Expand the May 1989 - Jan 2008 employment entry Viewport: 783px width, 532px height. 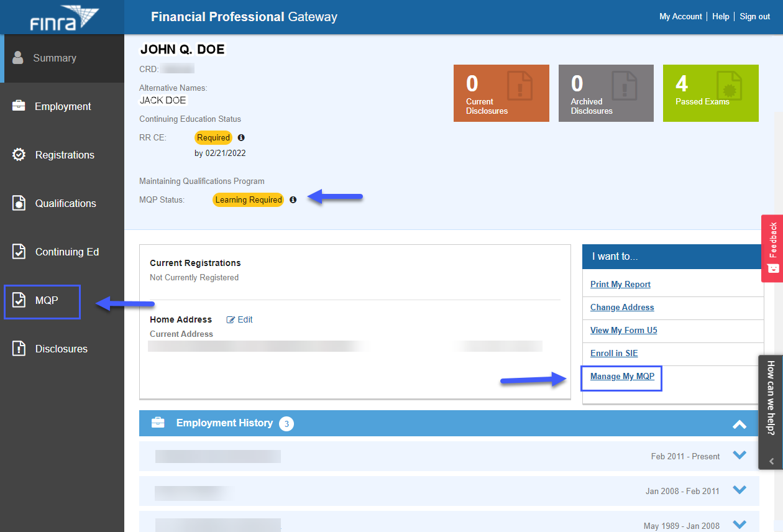click(739, 525)
